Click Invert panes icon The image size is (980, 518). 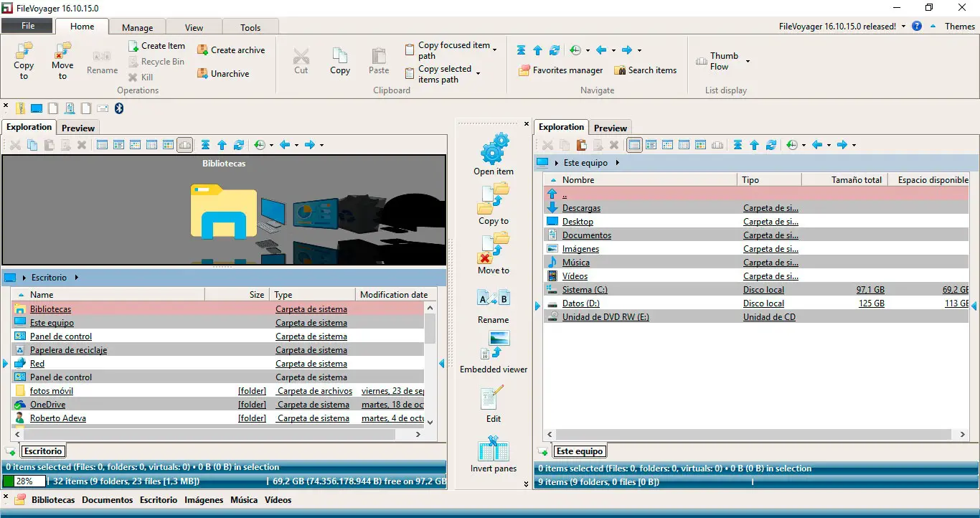494,448
